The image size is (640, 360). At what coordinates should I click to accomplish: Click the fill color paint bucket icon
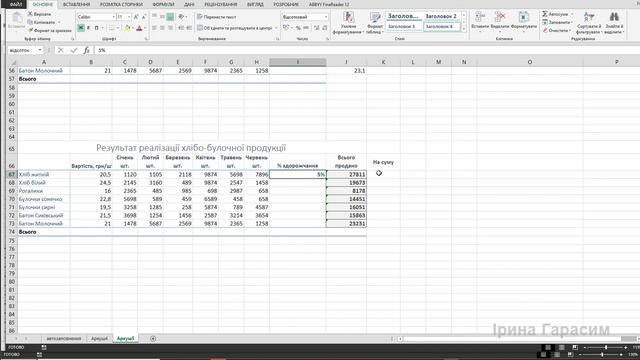(127, 28)
